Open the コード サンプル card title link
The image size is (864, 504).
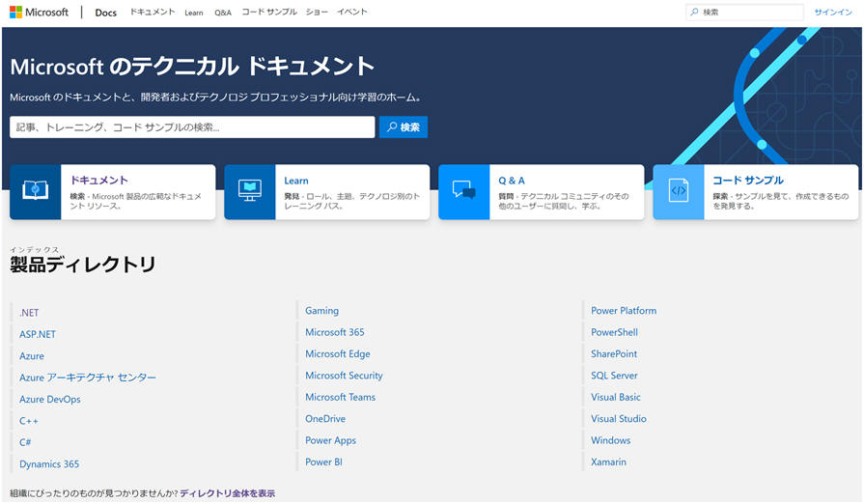coord(748,181)
